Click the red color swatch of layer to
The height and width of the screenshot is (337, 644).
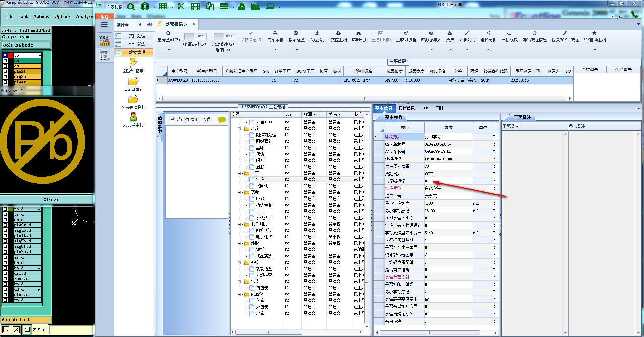click(x=11, y=55)
